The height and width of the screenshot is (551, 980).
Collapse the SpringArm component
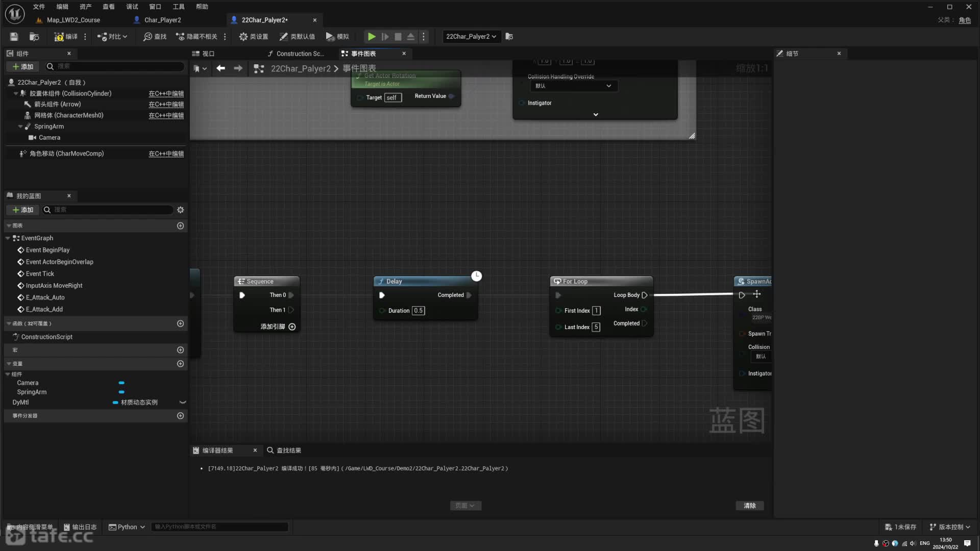click(x=20, y=127)
